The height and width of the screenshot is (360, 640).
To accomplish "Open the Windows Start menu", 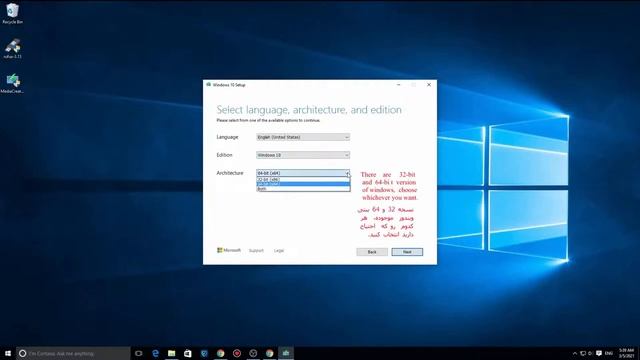I will click(8, 353).
